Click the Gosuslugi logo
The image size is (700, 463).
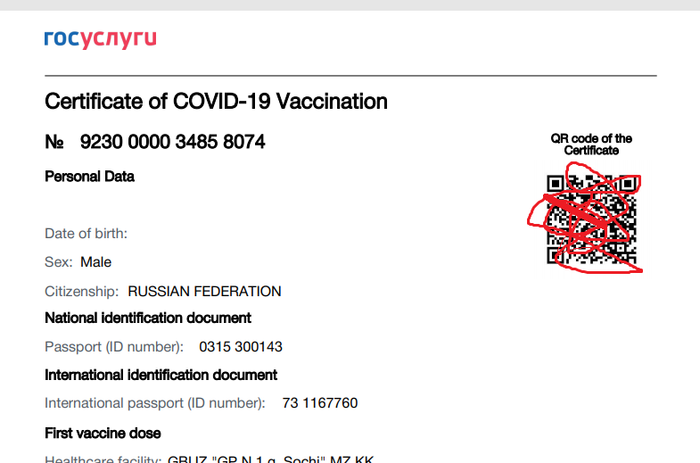point(100,39)
